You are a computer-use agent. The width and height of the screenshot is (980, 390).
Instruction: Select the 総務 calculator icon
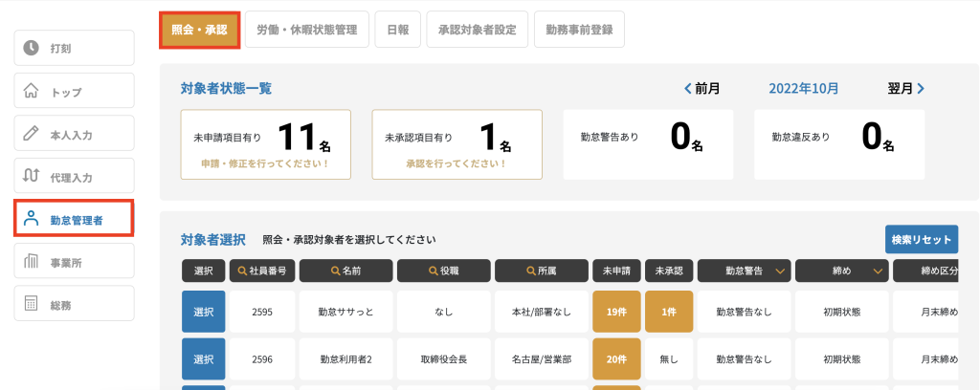[x=31, y=304]
